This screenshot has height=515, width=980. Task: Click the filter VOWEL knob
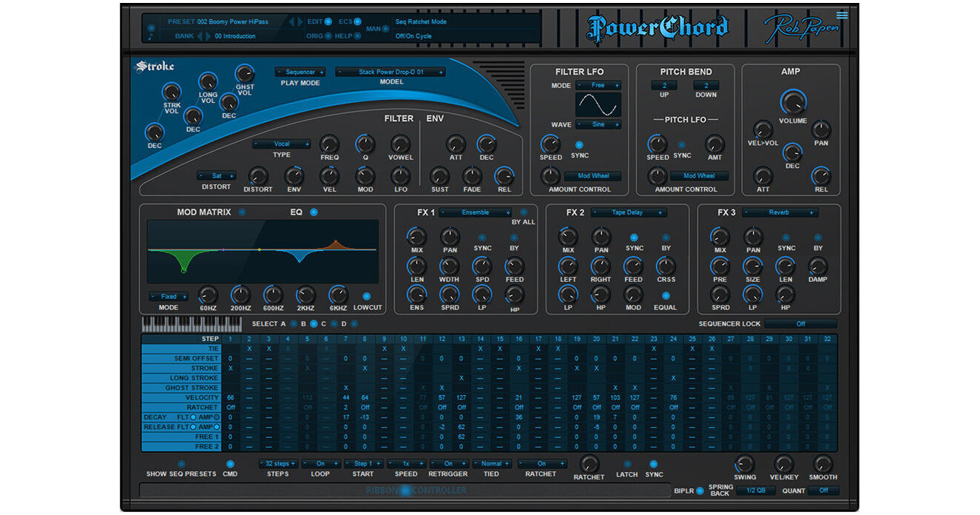pos(400,144)
